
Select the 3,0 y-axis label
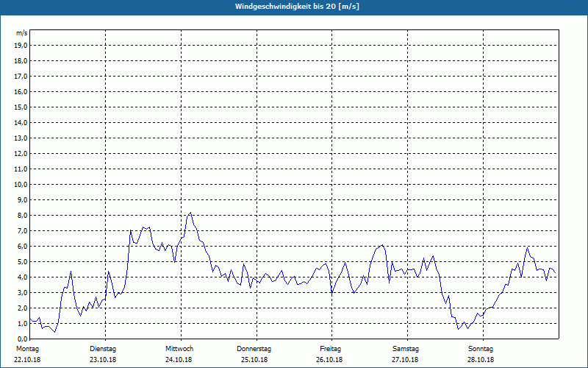pyautogui.click(x=23, y=292)
